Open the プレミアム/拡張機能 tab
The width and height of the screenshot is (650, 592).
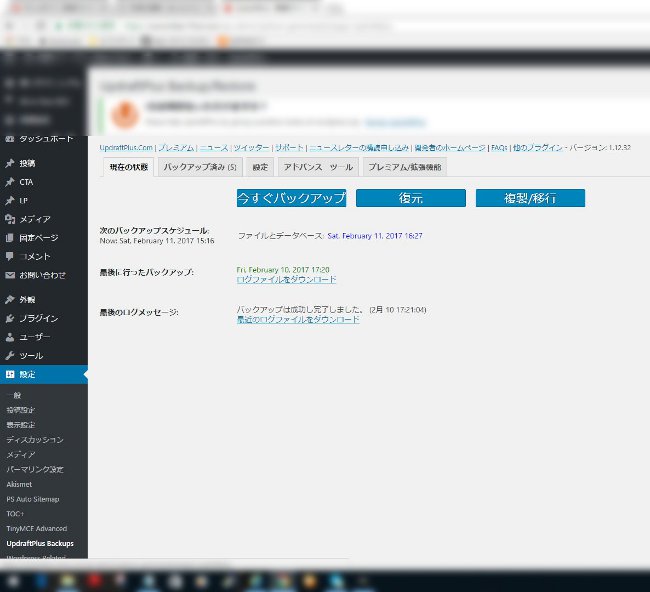point(405,167)
